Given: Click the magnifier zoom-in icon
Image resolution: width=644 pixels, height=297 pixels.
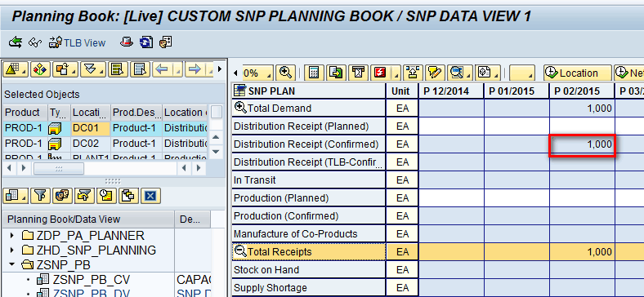Looking at the screenshot, I should 285,73.
